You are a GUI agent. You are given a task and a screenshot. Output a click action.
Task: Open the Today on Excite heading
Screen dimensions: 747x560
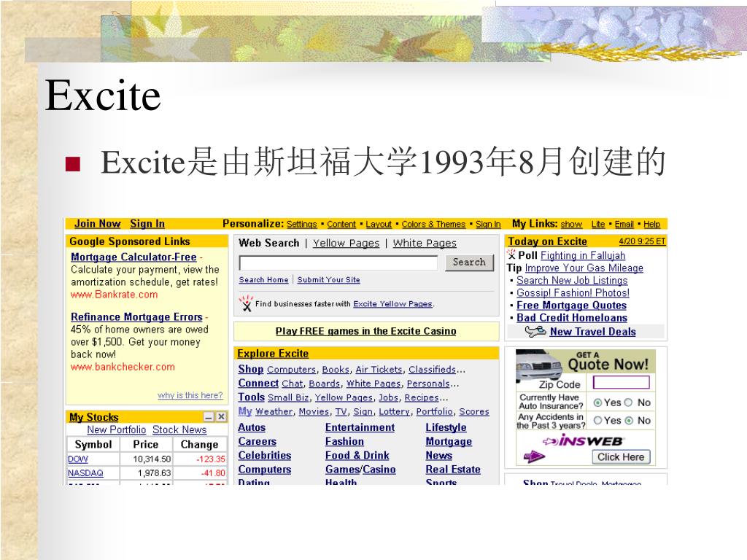(x=547, y=241)
